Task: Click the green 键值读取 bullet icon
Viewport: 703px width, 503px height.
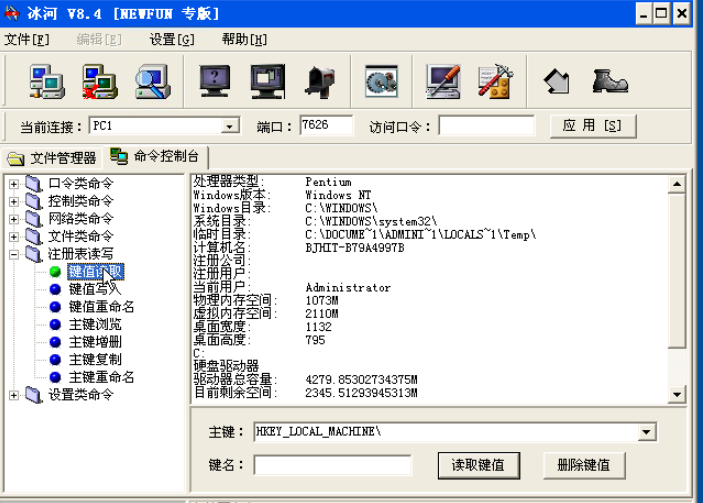Action: tap(55, 272)
